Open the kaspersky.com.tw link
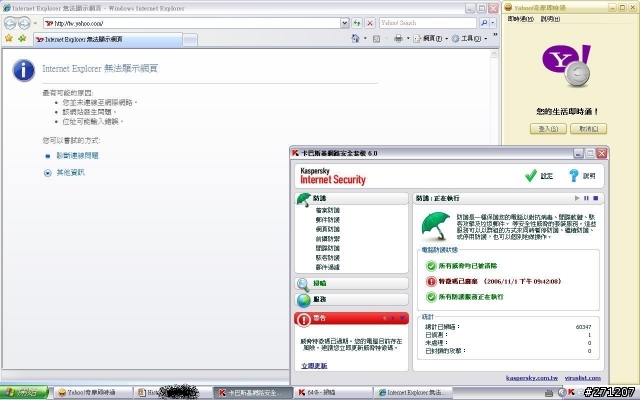This screenshot has height=400, width=640. pos(532,378)
